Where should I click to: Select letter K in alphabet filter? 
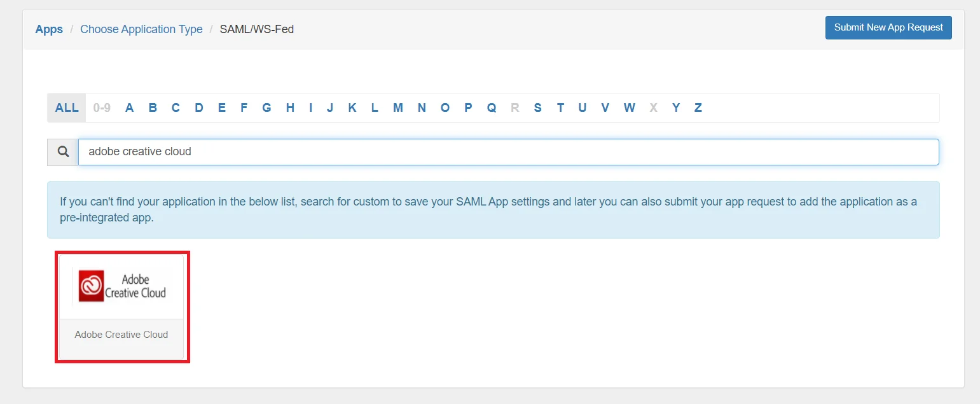pos(352,108)
